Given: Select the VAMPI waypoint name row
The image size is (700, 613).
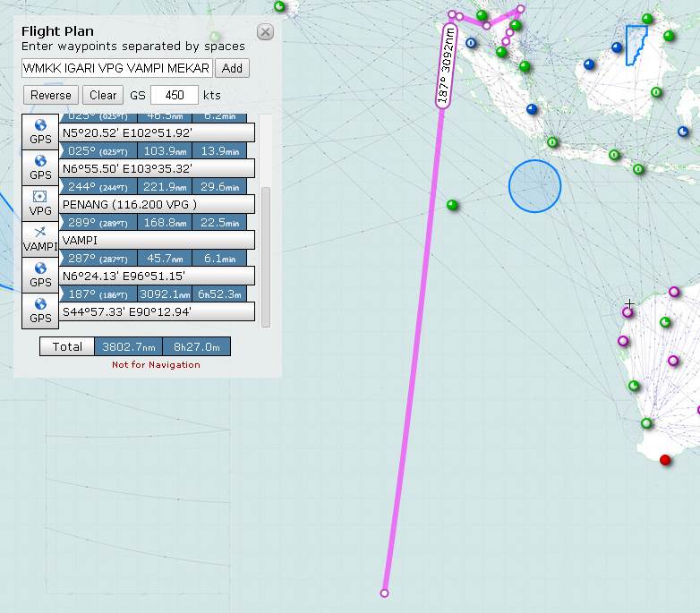Looking at the screenshot, I should coord(158,240).
